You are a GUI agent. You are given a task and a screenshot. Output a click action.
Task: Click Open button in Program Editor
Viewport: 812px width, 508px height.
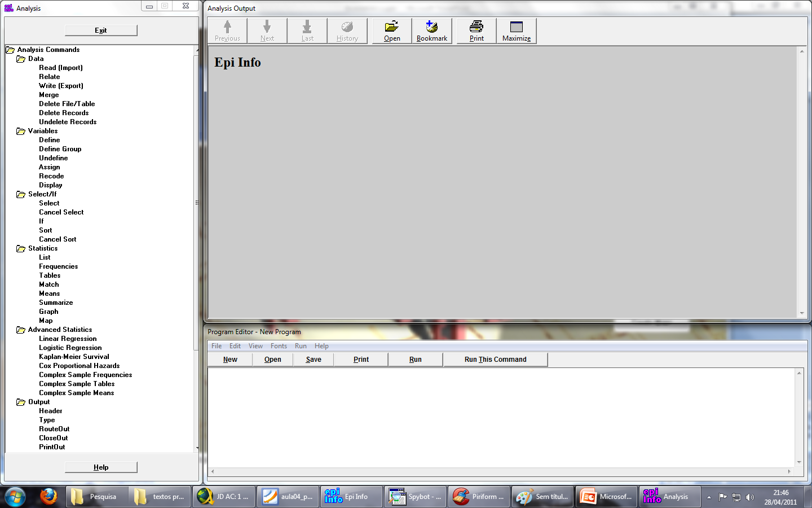pyautogui.click(x=273, y=360)
